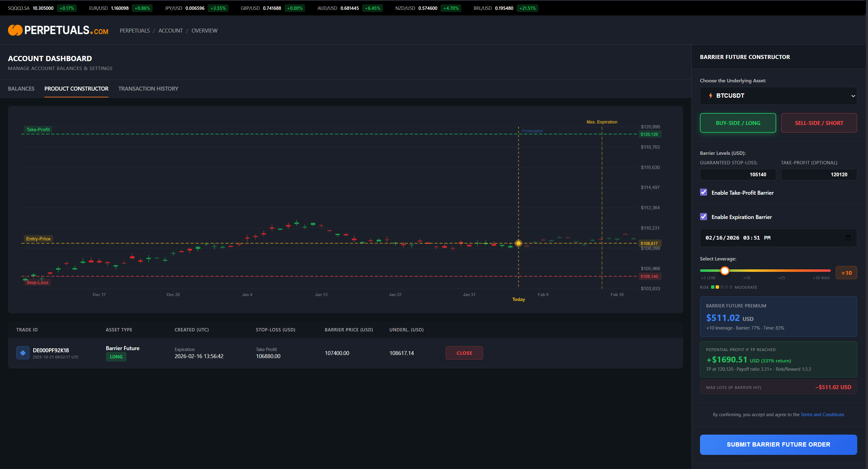Click the ×10 leverage badge

pos(846,273)
